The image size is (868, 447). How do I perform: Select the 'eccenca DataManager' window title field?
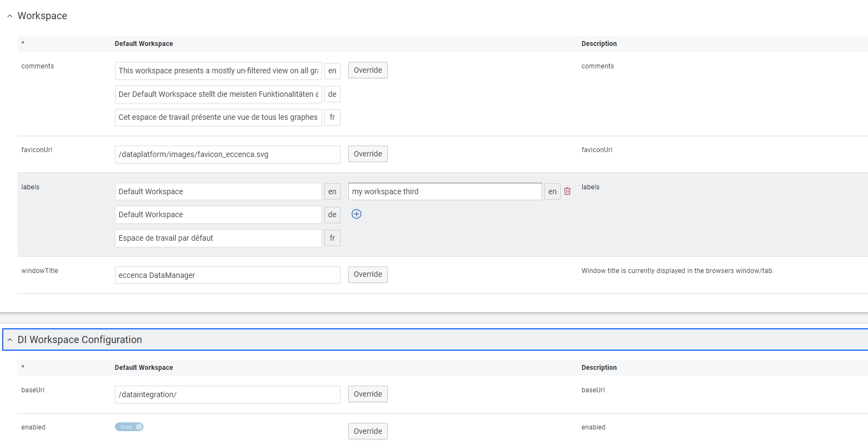click(228, 275)
